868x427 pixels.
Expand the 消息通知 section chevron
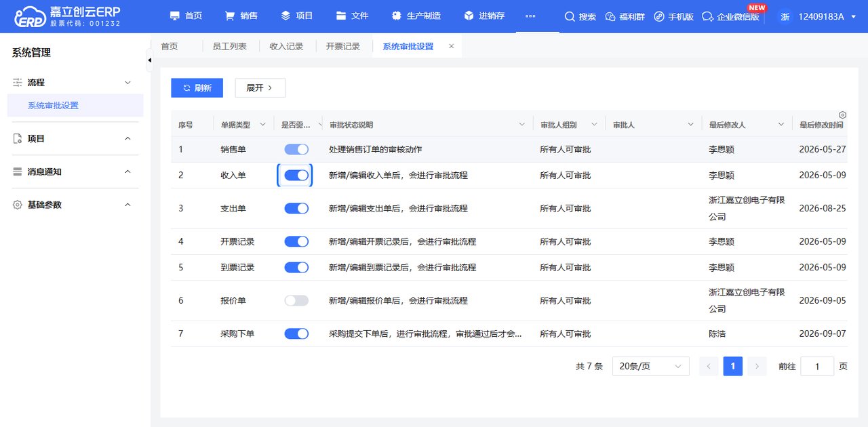tap(127, 171)
